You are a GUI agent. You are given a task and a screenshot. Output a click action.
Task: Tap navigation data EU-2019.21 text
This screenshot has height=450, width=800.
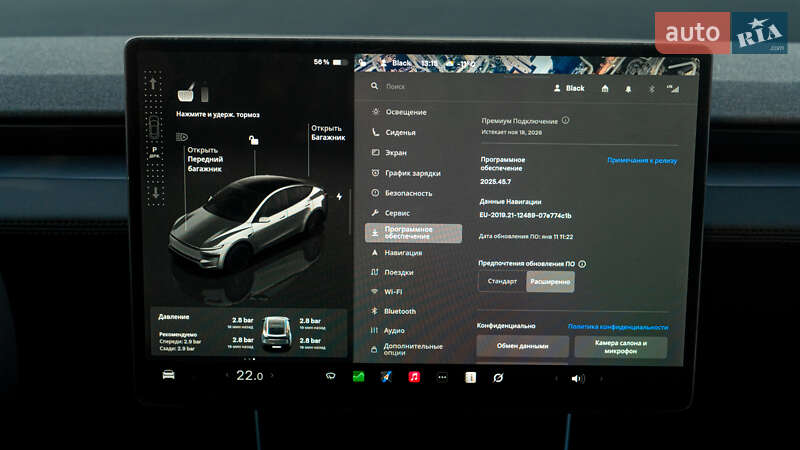point(525,215)
